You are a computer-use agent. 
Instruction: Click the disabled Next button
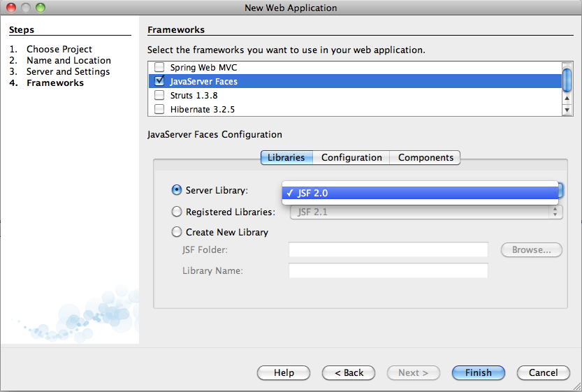tap(414, 372)
